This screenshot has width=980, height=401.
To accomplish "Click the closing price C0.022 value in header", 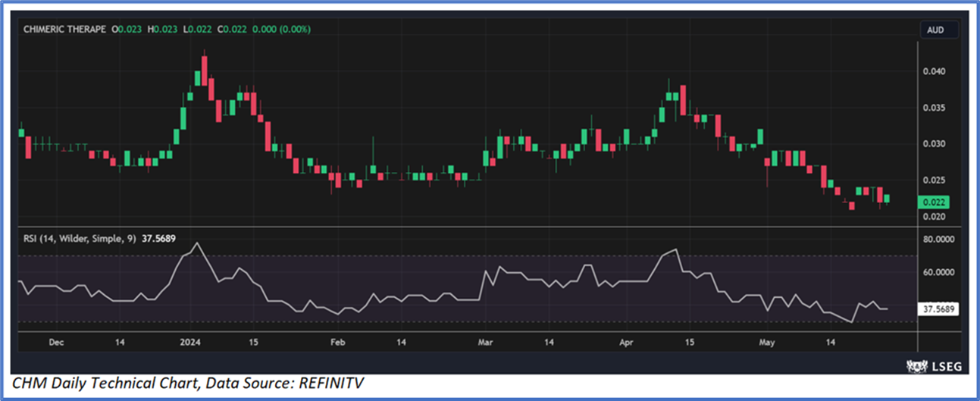I will point(232,30).
